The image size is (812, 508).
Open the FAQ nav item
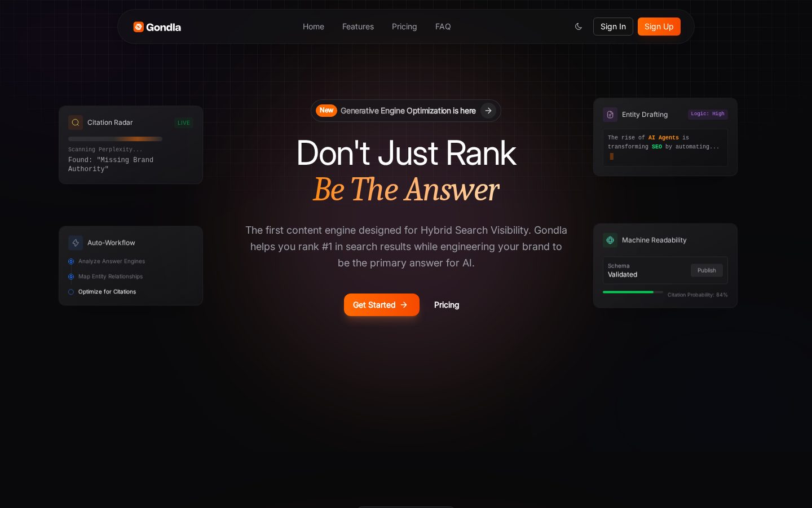(443, 27)
